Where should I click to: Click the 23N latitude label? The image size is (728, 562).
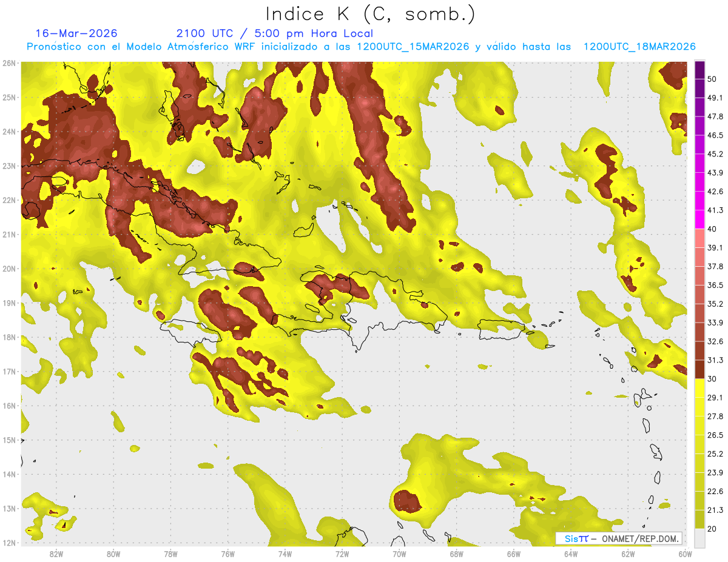pos(10,166)
